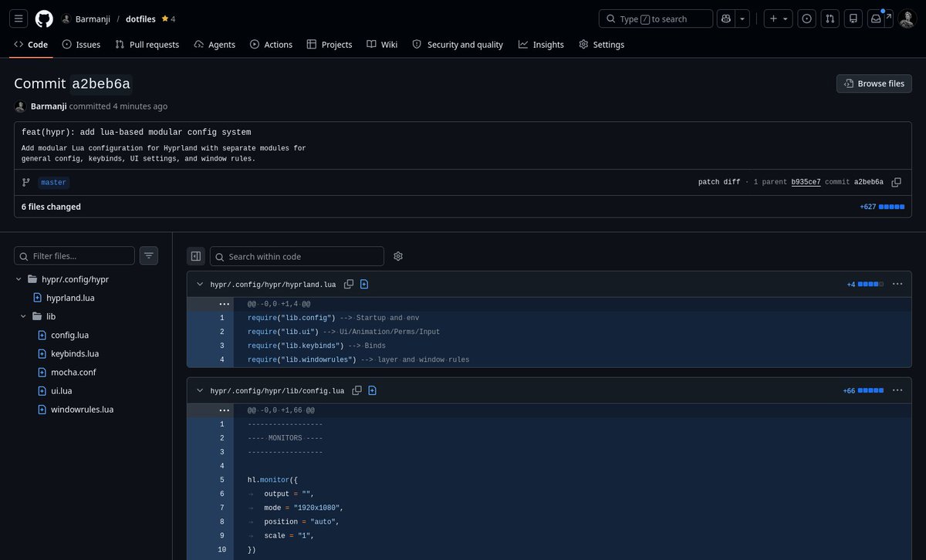The height and width of the screenshot is (560, 926).
Task: Switch to the Pull requests tab
Action: click(x=147, y=45)
